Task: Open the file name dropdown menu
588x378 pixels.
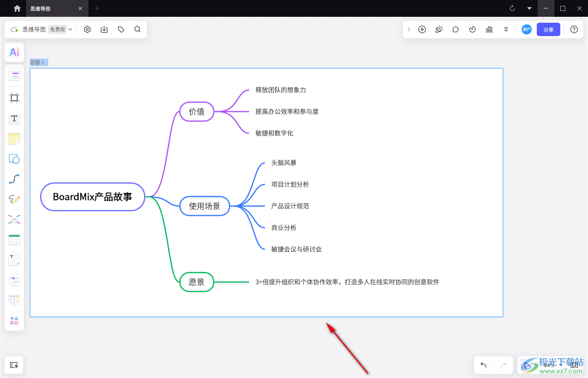Action: click(70, 29)
